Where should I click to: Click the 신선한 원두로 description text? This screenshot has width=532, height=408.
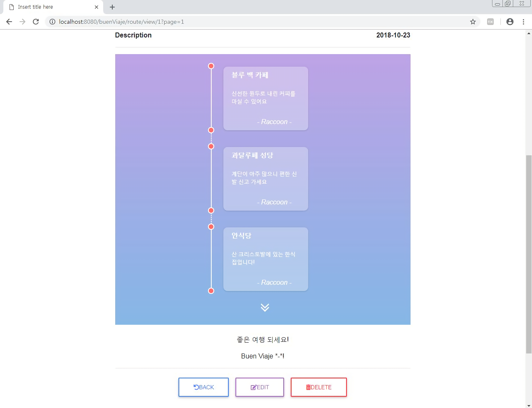coord(264,97)
